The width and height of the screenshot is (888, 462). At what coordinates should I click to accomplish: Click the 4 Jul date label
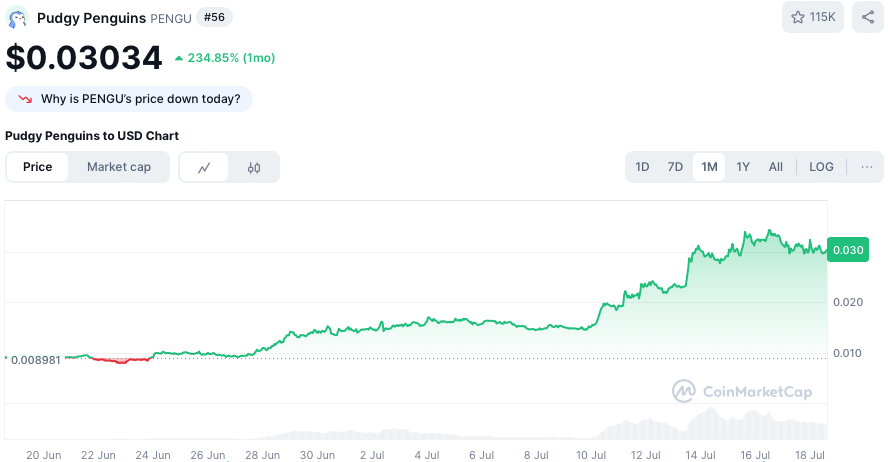[426, 455]
